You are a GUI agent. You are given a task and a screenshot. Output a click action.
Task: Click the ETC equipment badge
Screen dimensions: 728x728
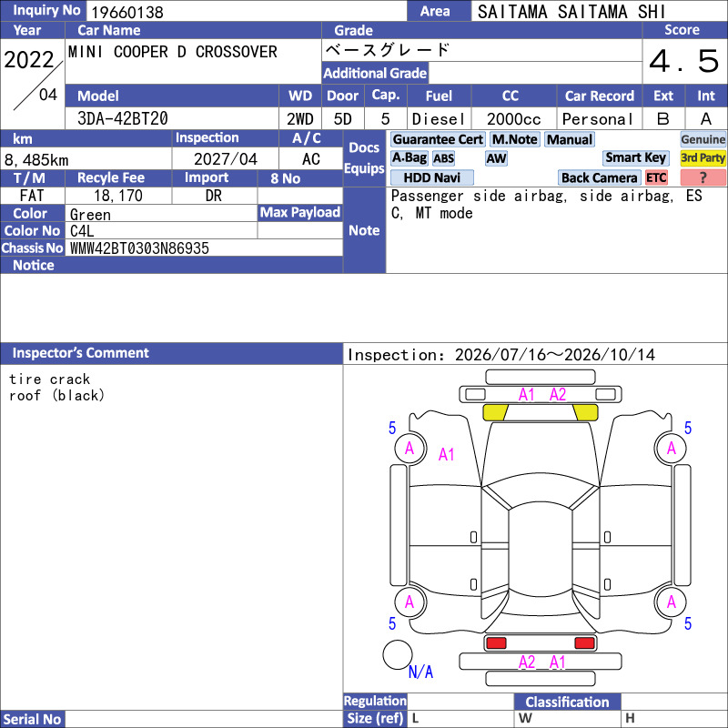(656, 177)
